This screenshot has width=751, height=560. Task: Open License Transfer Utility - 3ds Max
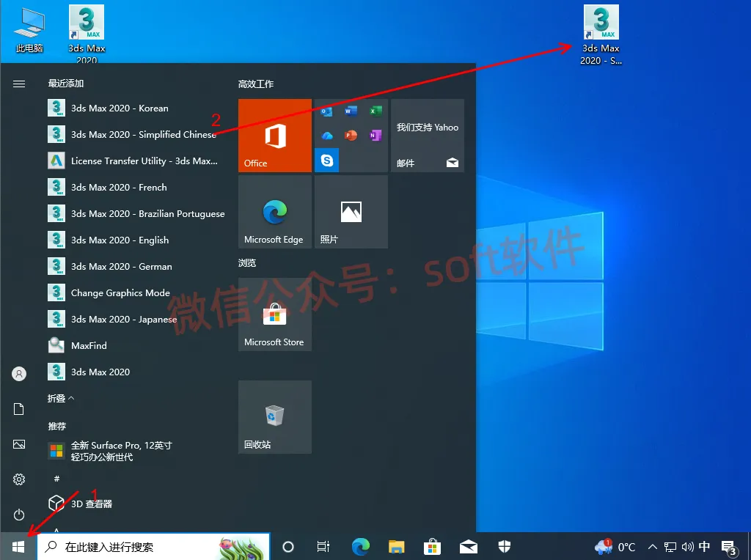(136, 161)
